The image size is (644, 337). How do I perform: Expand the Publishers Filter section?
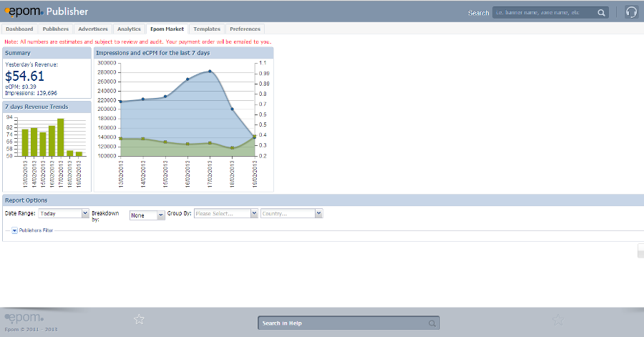click(14, 230)
